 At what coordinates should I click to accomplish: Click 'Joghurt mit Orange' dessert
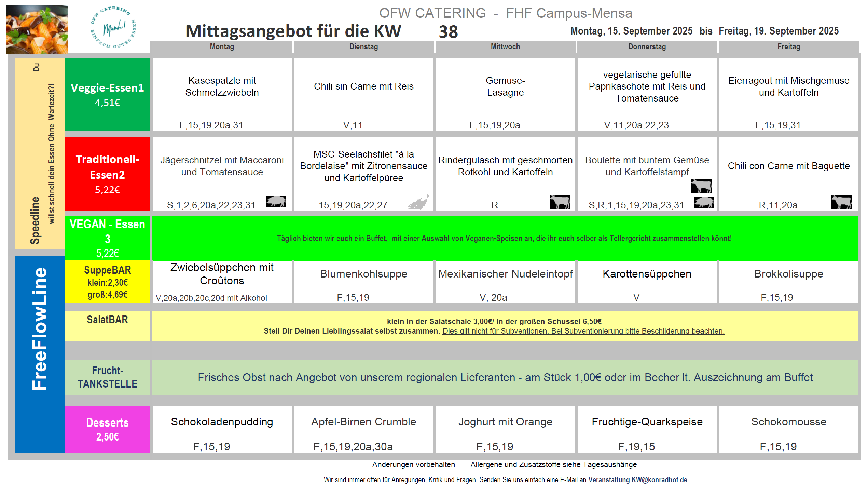point(505,422)
